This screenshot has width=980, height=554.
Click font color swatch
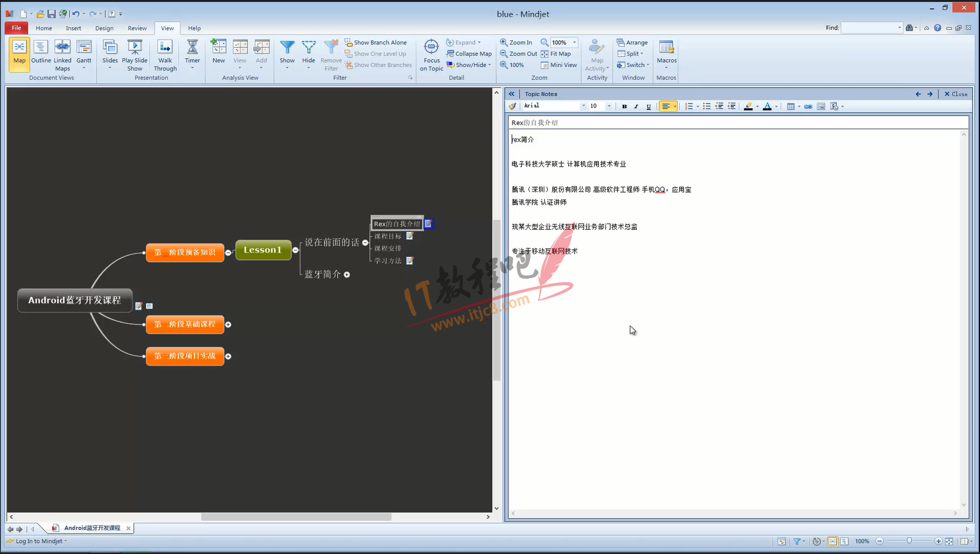point(767,106)
